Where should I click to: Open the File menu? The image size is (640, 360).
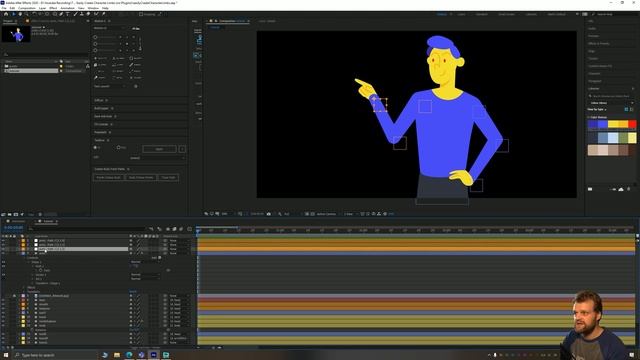[4, 8]
